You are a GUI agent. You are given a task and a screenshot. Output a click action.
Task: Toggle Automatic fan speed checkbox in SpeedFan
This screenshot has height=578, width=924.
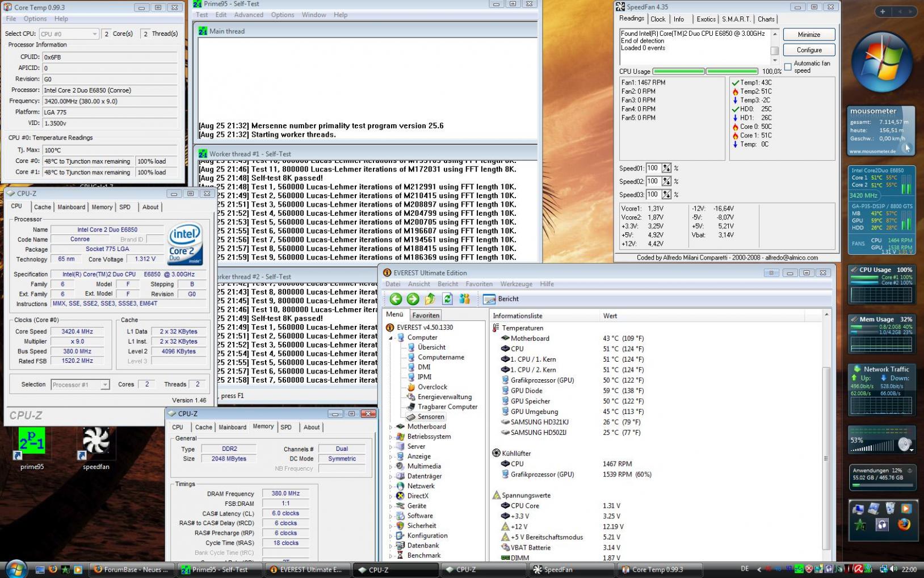[x=788, y=67]
